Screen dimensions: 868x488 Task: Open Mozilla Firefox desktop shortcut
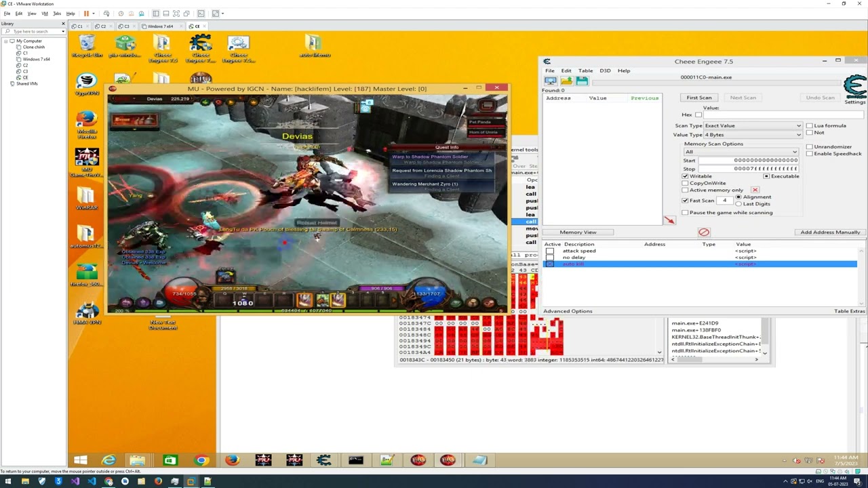pos(87,123)
